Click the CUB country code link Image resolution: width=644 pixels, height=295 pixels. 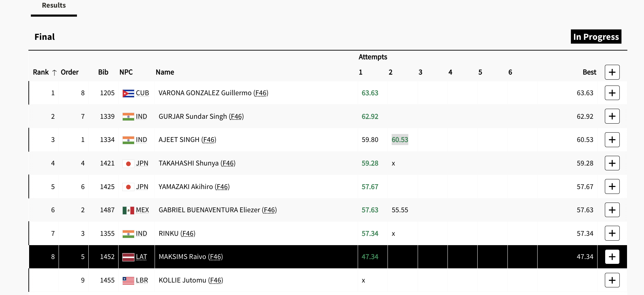pyautogui.click(x=142, y=93)
